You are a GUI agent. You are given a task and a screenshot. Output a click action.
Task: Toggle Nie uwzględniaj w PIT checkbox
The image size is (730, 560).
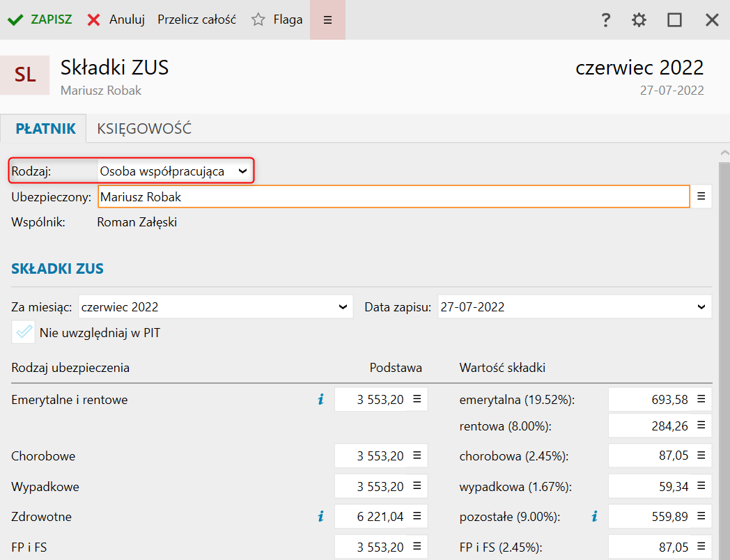(24, 332)
